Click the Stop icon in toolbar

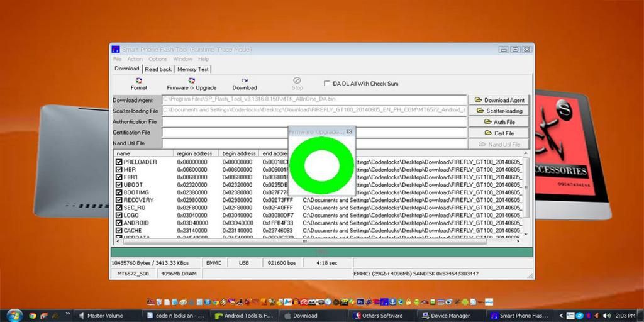(297, 84)
